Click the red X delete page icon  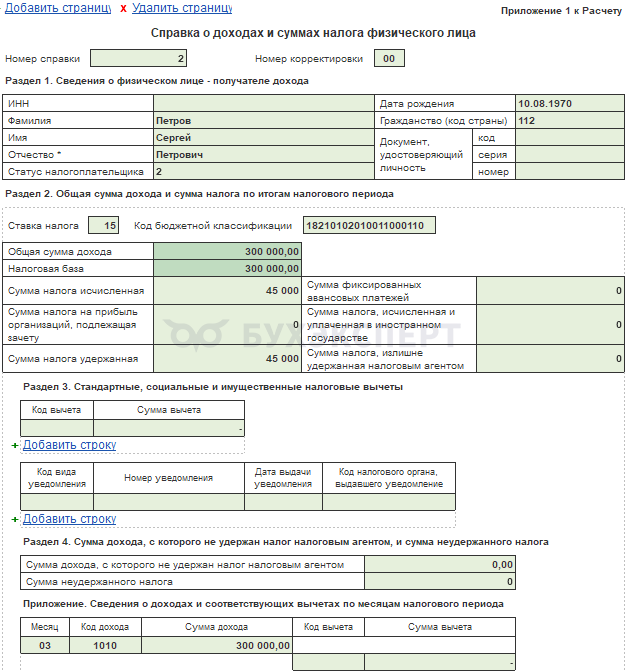point(123,9)
